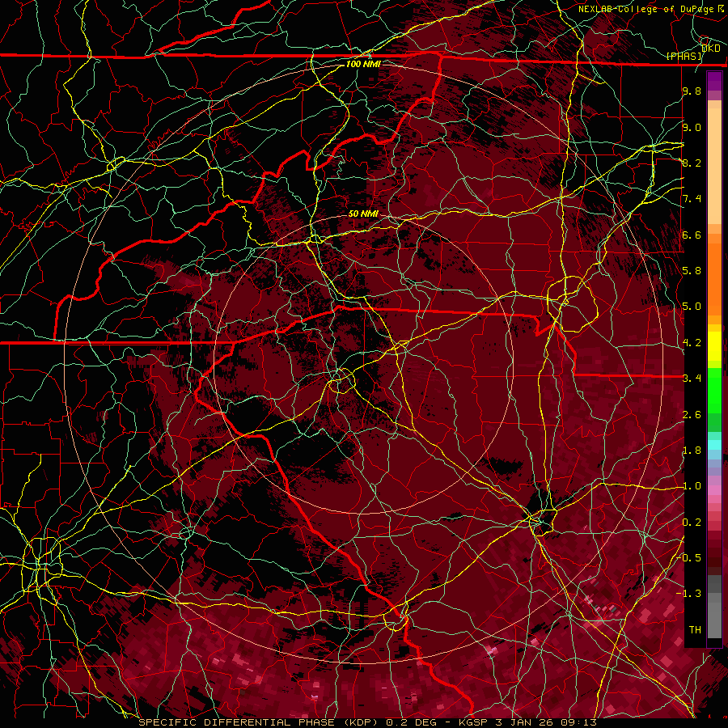Click the [PHAS] units label

(684, 56)
